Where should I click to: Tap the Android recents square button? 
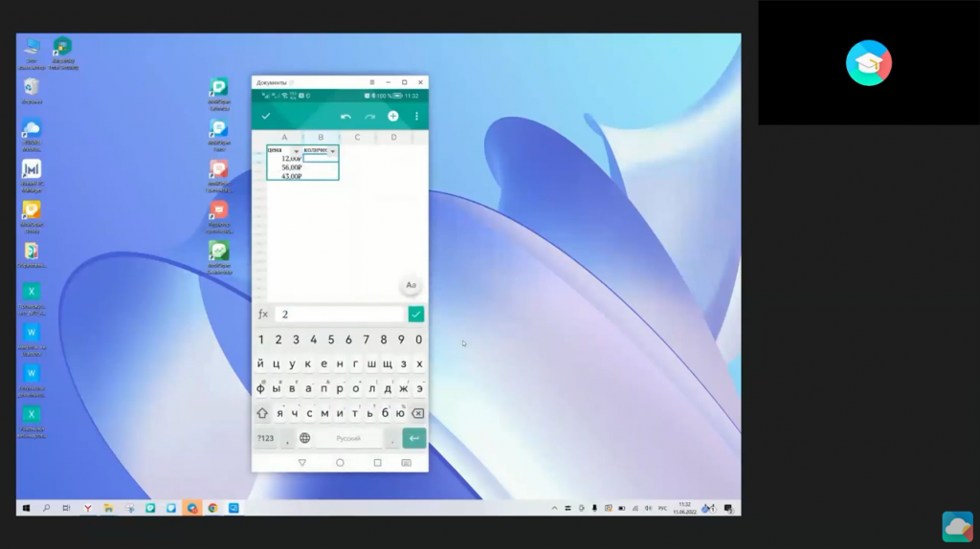pos(377,463)
